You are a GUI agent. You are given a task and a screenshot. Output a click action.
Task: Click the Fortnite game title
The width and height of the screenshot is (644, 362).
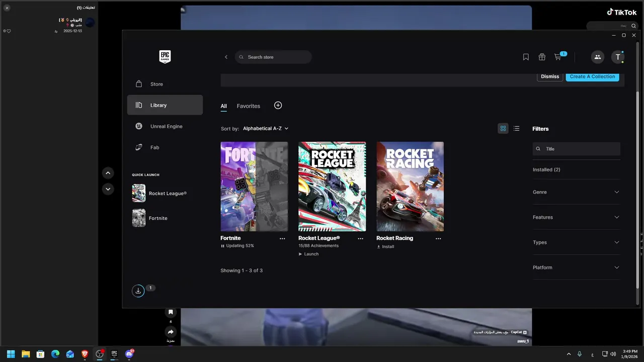[230, 238]
